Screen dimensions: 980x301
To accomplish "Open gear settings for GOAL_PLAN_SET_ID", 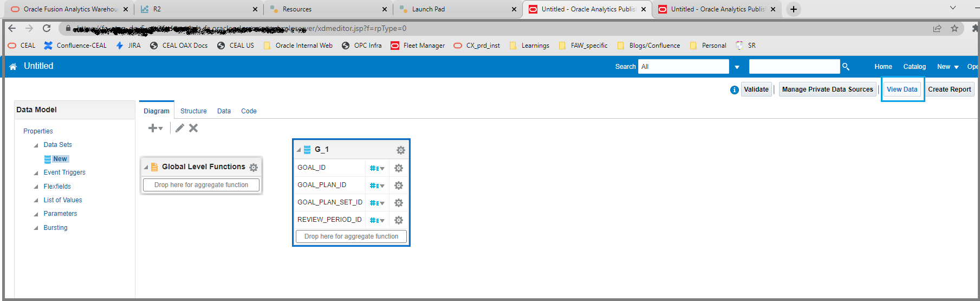I will pyautogui.click(x=399, y=203).
